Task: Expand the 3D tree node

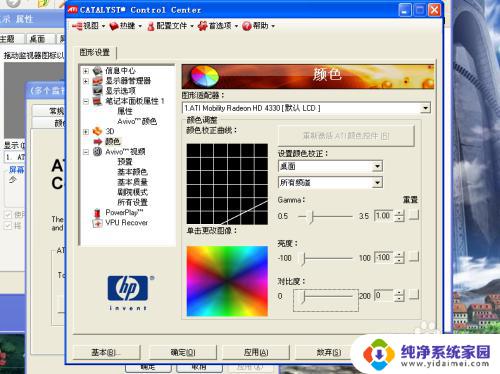Action: (86, 132)
